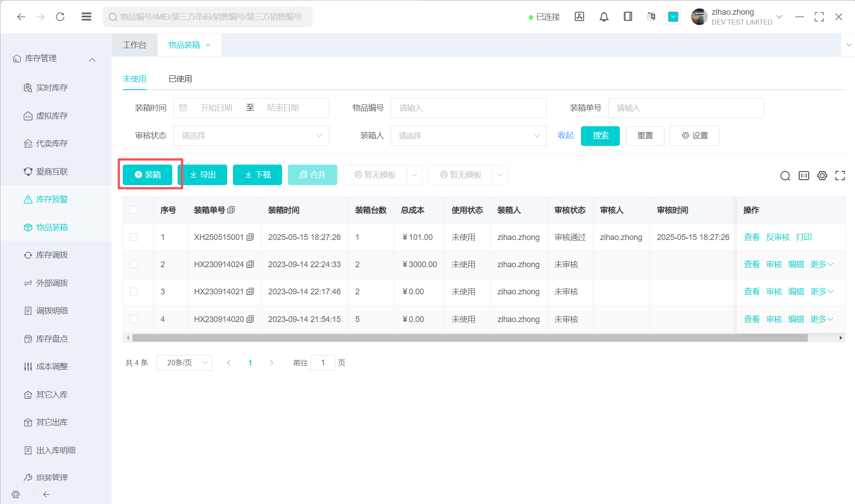Open the 装箱人 dropdown
This screenshot has height=504, width=855.
[x=468, y=136]
